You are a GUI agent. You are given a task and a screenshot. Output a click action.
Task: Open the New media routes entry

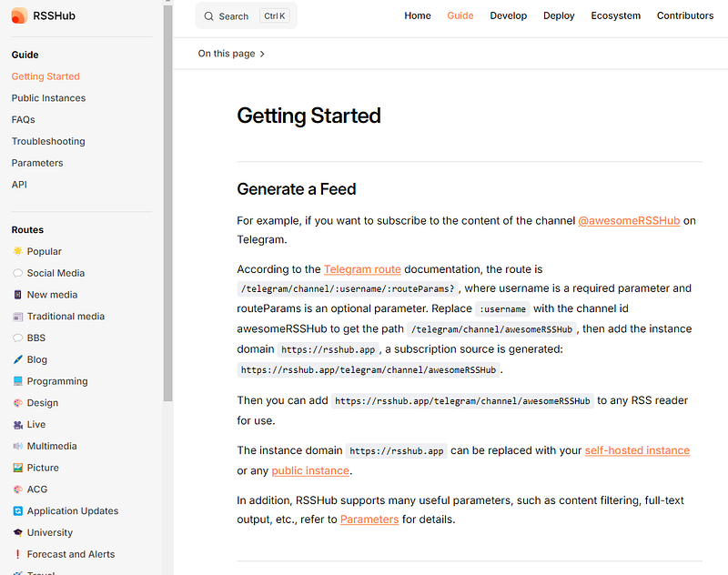click(x=52, y=295)
